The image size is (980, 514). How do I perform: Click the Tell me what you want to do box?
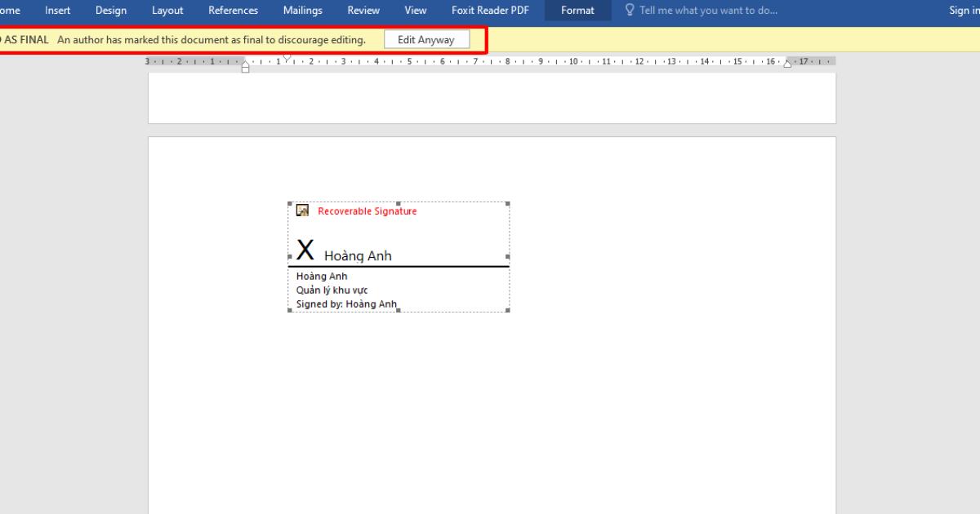point(708,11)
